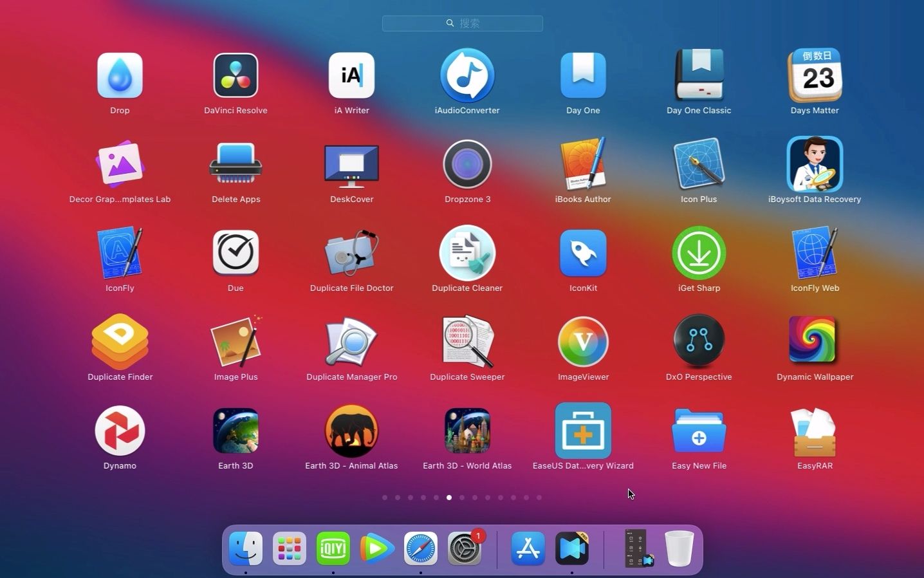This screenshot has height=578, width=924.
Task: Launch iAudioConverter
Action: click(467, 75)
